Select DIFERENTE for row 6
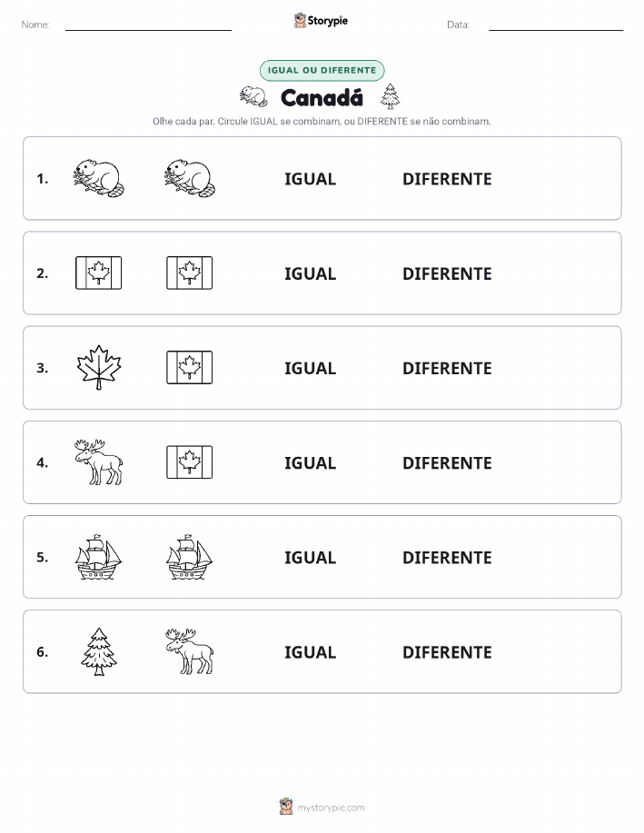This screenshot has height=833, width=644. [447, 652]
